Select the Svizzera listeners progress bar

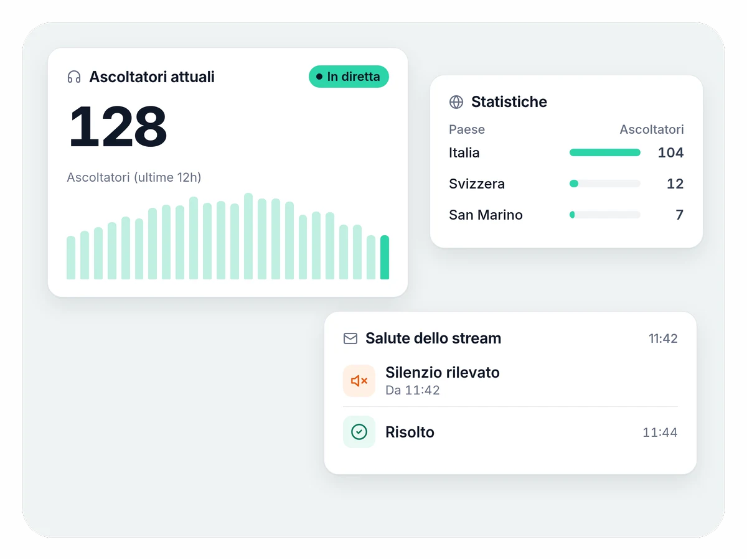click(x=605, y=184)
